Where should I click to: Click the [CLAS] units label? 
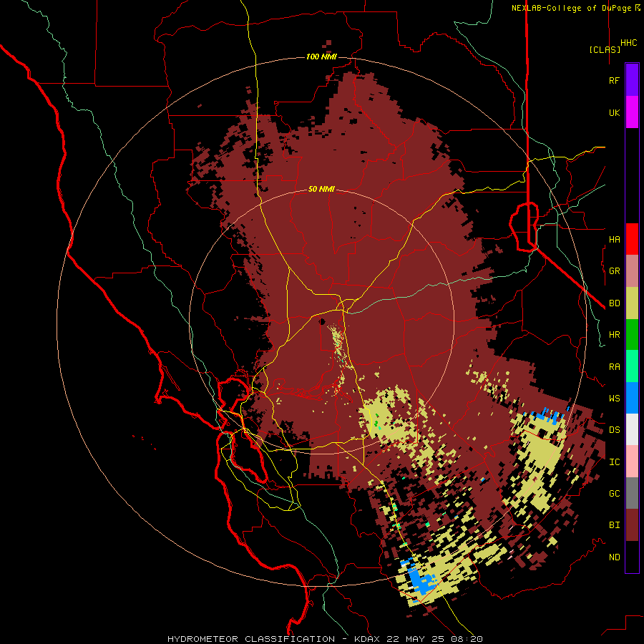click(x=605, y=49)
